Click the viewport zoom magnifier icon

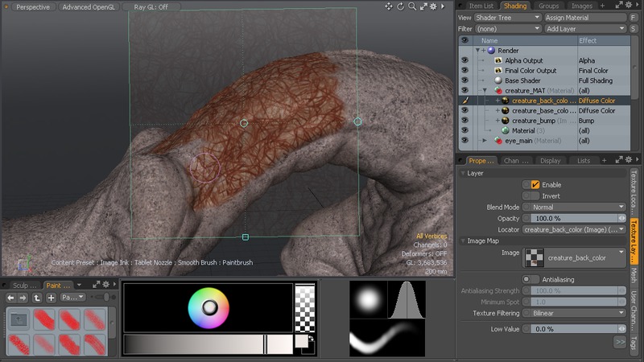click(412, 6)
